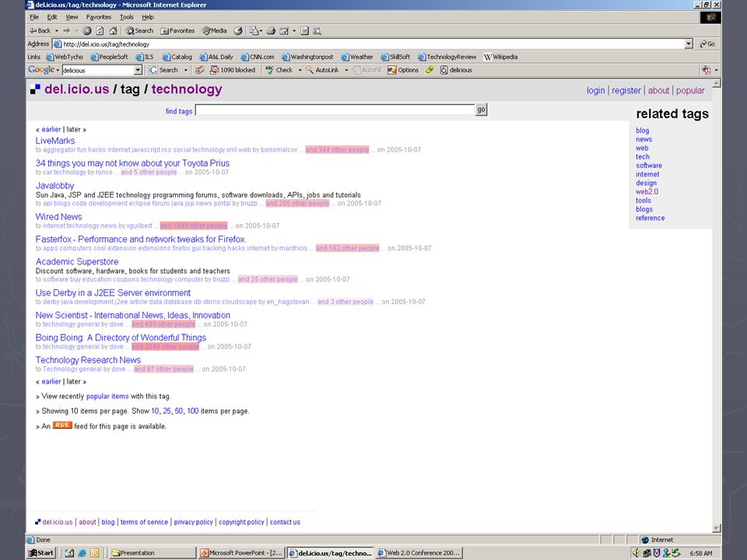Open the Wikipedia links-bar shortcut
Image resolution: width=747 pixels, height=560 pixels.
(x=500, y=57)
